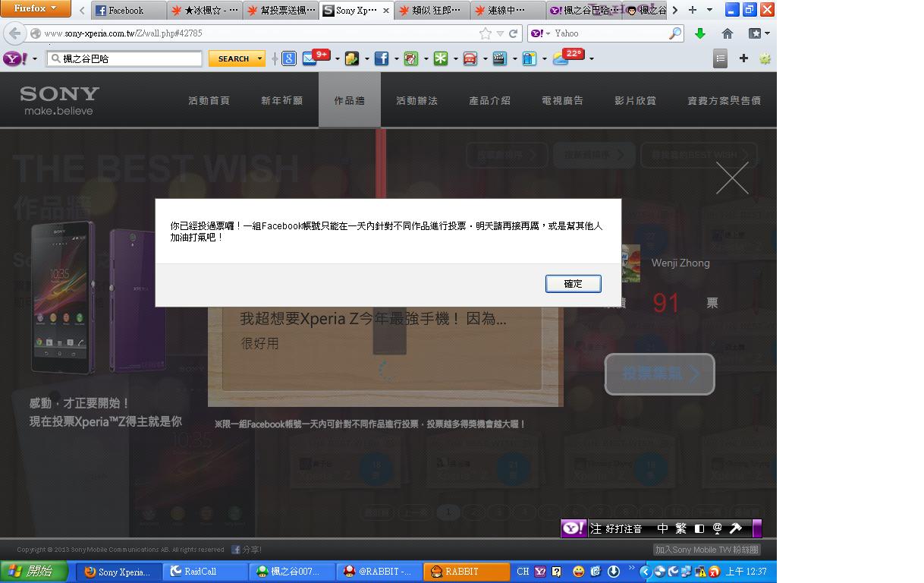924x583 pixels.
Task: Open the 產品介紹 navigation item
Action: point(489,100)
